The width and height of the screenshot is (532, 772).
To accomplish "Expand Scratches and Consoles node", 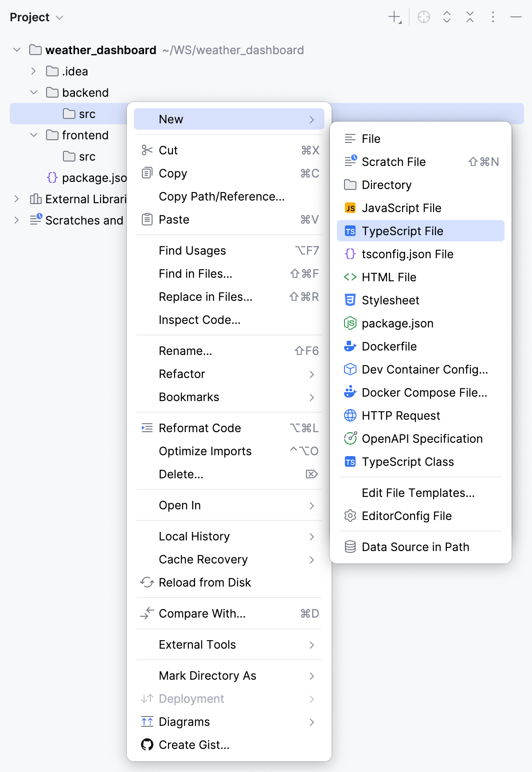I will coord(17,220).
